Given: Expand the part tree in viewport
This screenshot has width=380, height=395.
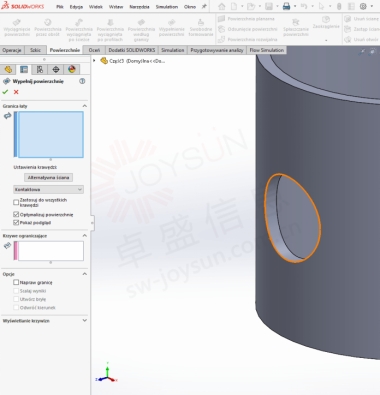Looking at the screenshot, I should (94, 61).
